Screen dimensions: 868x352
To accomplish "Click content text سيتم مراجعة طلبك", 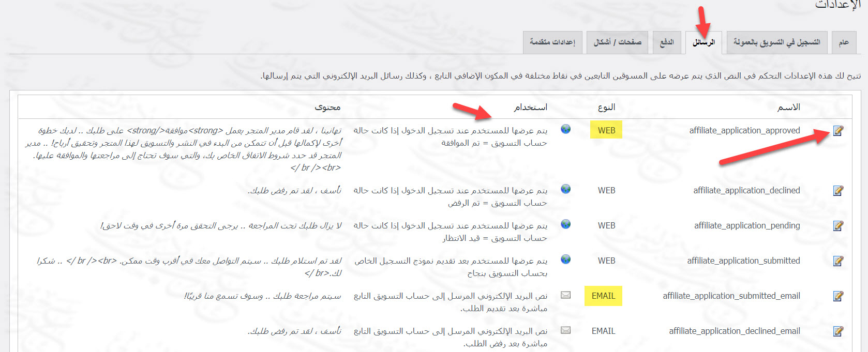I will 263,296.
